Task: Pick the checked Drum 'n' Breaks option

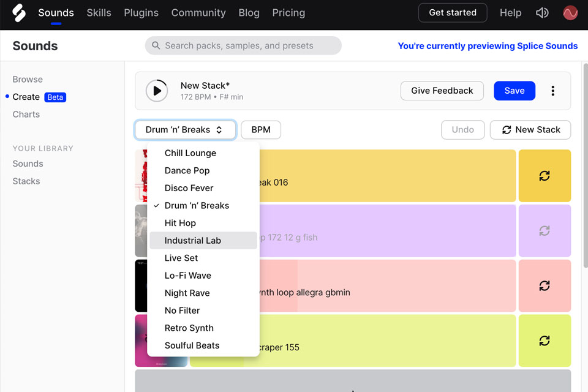Action: pyautogui.click(x=203, y=206)
